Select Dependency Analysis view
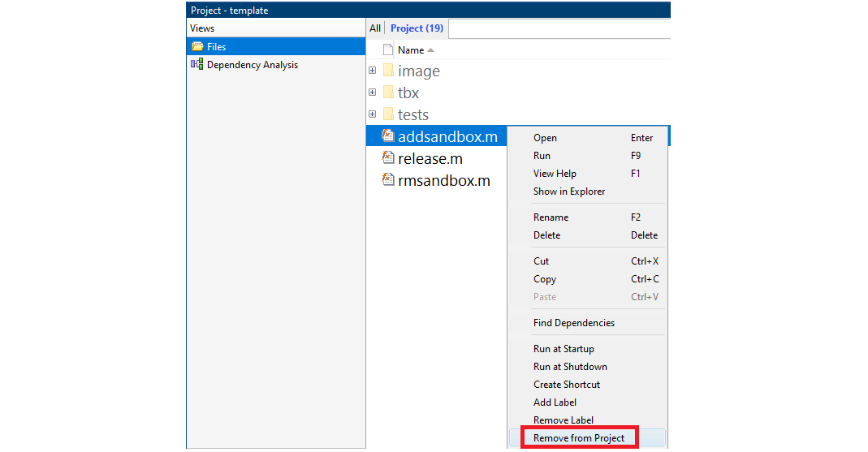The image size is (868, 452). 252,65
